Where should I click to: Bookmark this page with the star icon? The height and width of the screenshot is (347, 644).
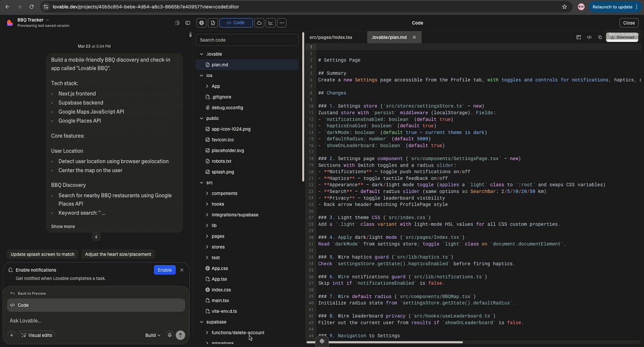(x=564, y=7)
